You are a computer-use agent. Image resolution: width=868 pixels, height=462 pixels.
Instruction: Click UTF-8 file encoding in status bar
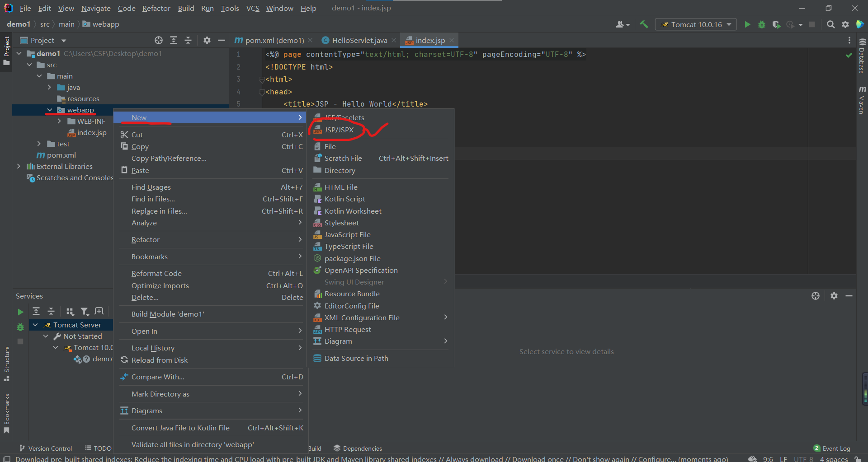coord(803,458)
